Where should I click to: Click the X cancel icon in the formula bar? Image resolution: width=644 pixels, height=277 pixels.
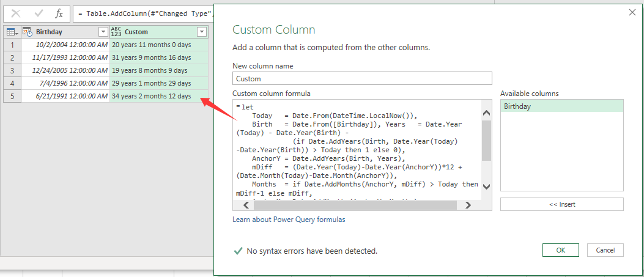(x=16, y=13)
